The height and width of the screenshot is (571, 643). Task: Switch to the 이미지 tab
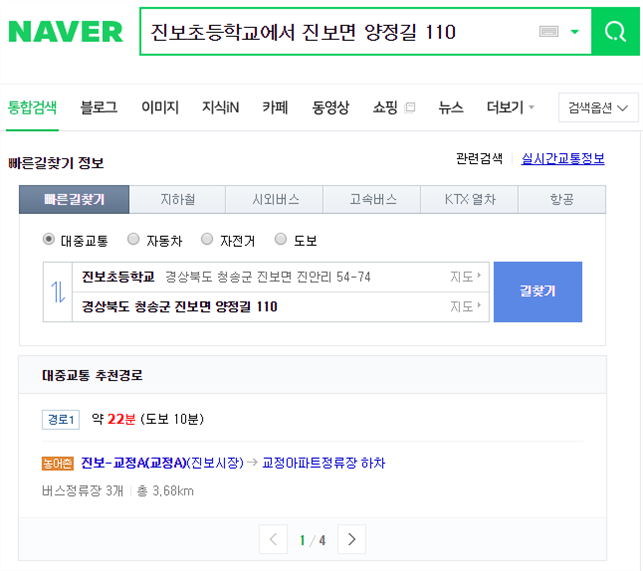coord(160,107)
